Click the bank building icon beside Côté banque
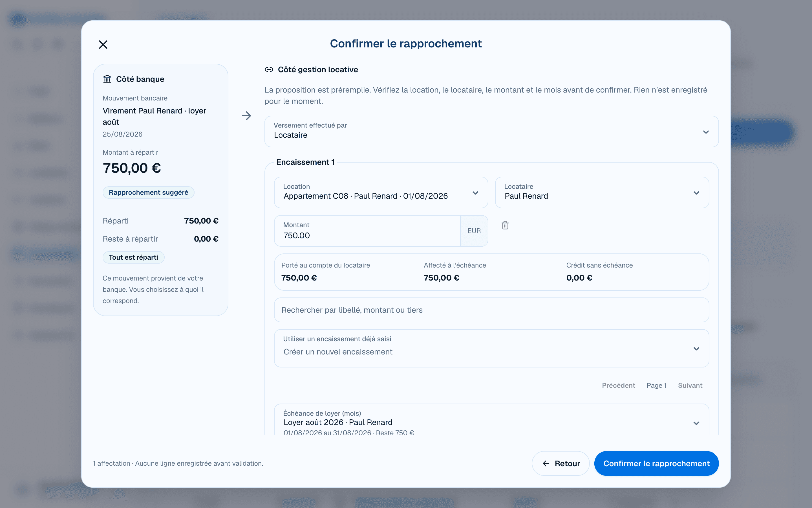This screenshot has width=812, height=508. [x=107, y=79]
